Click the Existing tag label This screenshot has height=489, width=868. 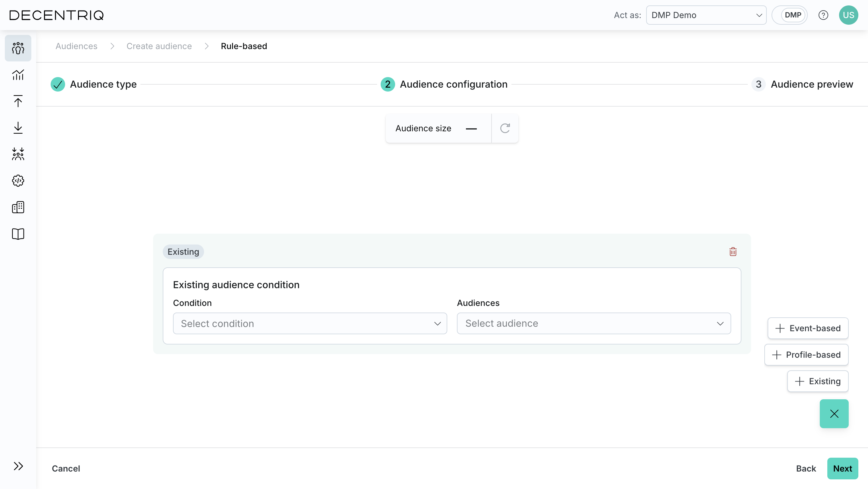183,252
